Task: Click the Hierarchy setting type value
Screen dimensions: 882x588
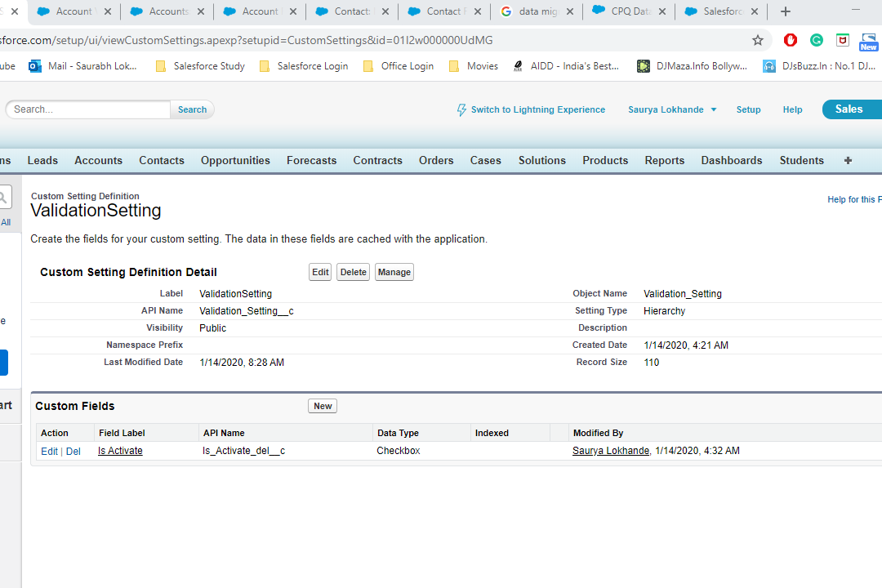Action: (664, 310)
